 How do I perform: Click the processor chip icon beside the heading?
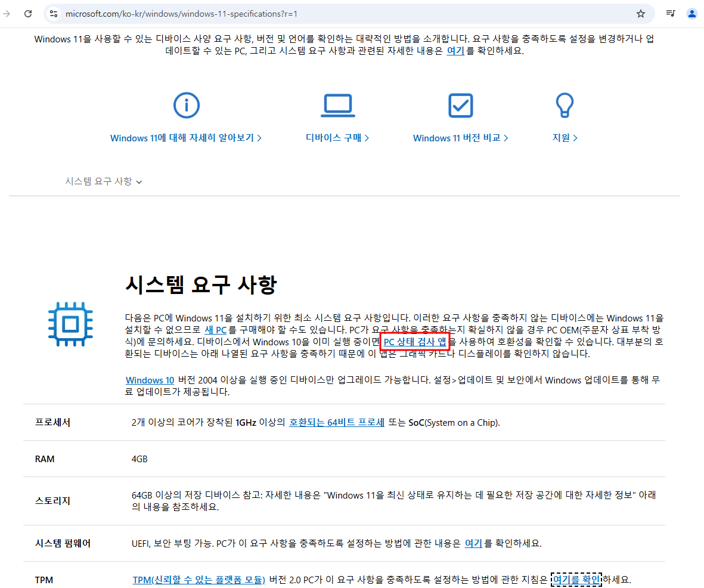[70, 324]
